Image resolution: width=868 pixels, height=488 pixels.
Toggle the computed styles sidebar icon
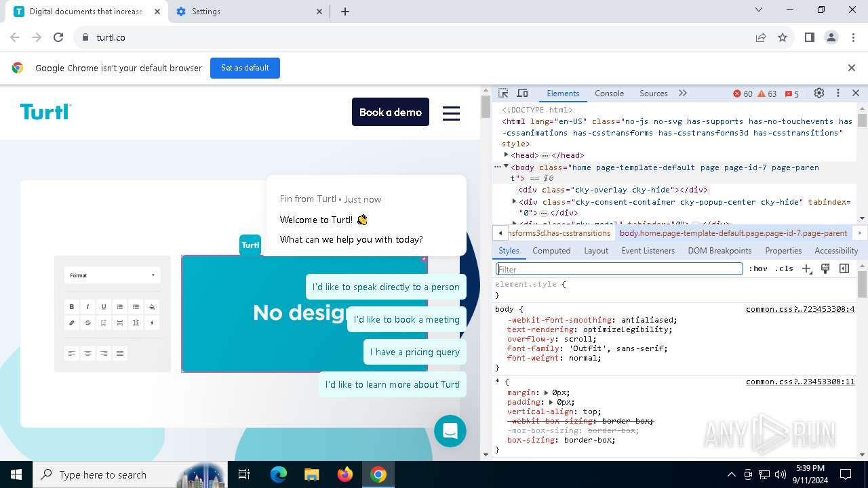(x=844, y=269)
